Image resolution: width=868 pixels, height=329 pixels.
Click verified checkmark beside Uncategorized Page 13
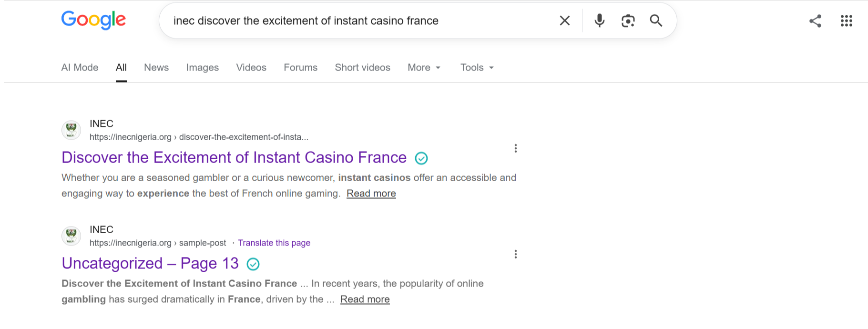pyautogui.click(x=253, y=264)
